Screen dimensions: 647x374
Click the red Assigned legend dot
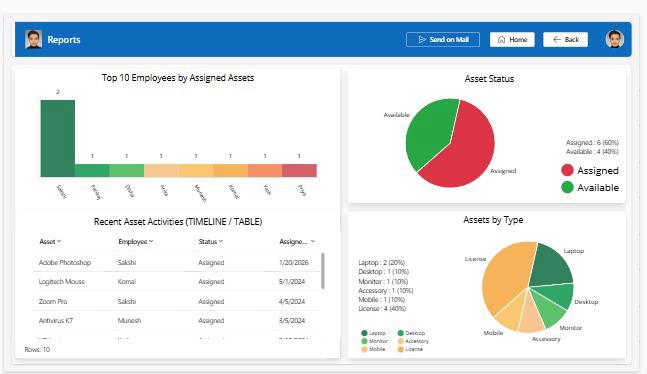pos(567,170)
